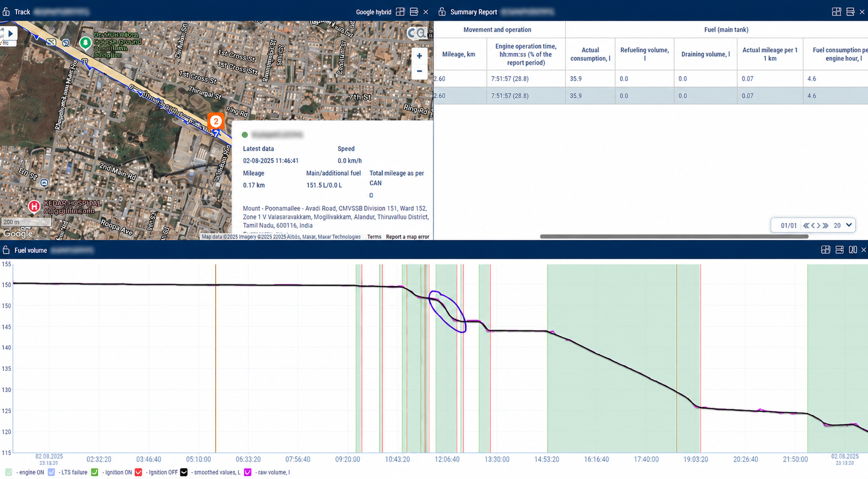Click Report a map error link

(x=408, y=237)
